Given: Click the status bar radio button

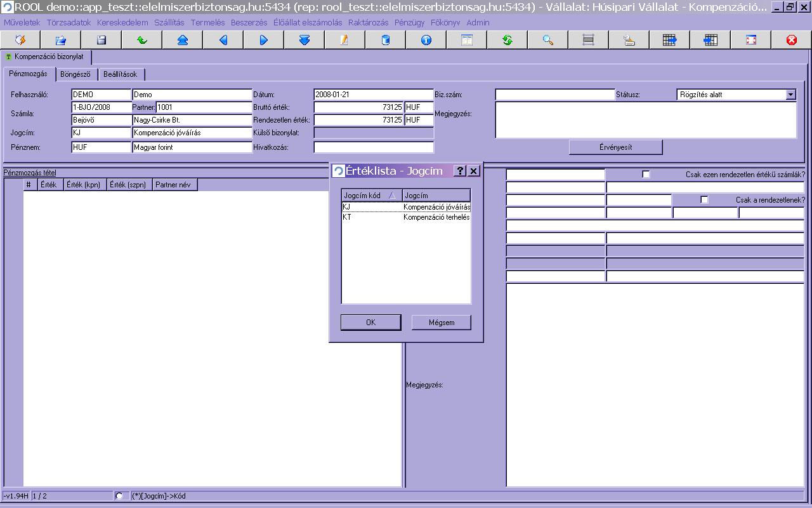Looking at the screenshot, I should pyautogui.click(x=119, y=496).
